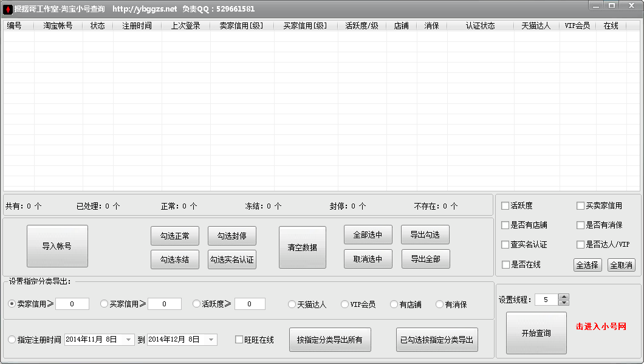Click the 设置线程 up stepper arrow

564,296
